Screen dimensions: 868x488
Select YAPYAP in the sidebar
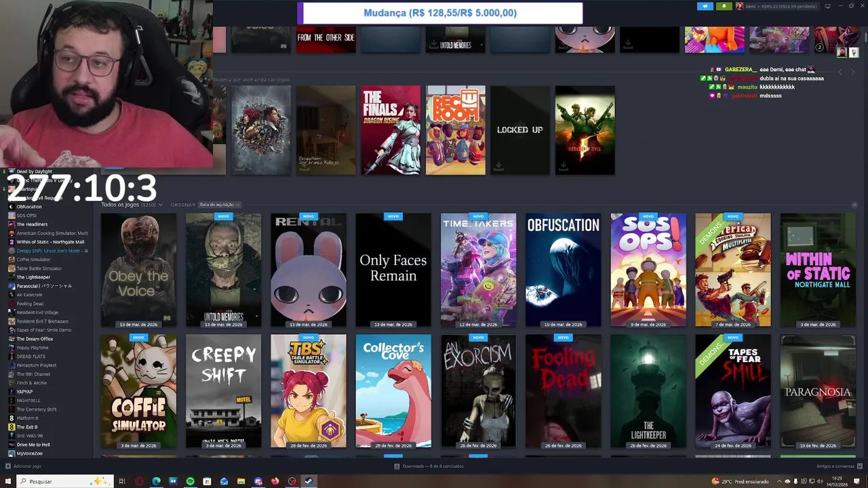point(24,392)
